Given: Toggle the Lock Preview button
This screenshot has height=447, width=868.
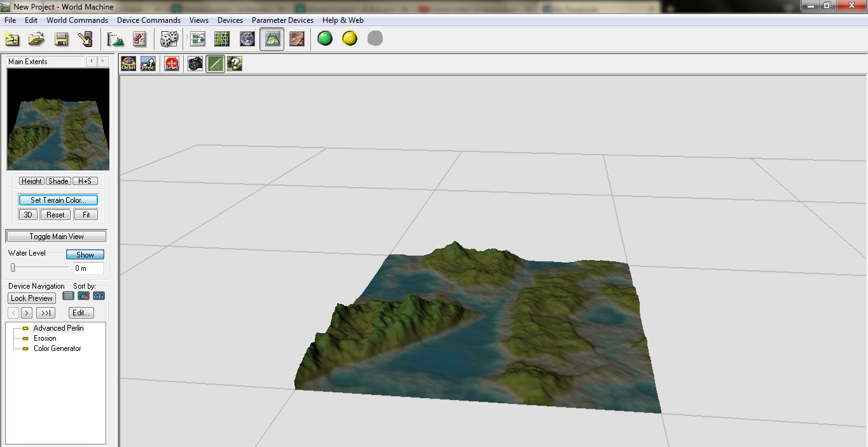Looking at the screenshot, I should [x=32, y=298].
